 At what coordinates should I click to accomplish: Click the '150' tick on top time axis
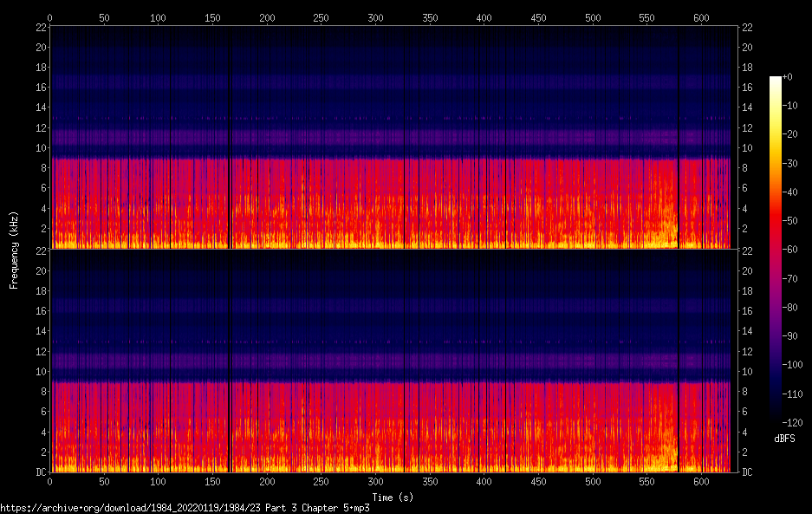point(212,17)
